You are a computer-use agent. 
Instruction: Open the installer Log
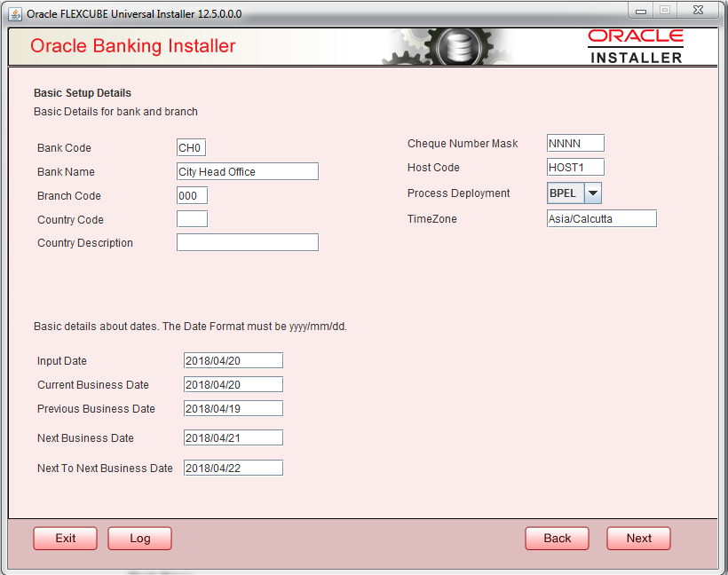(x=139, y=538)
